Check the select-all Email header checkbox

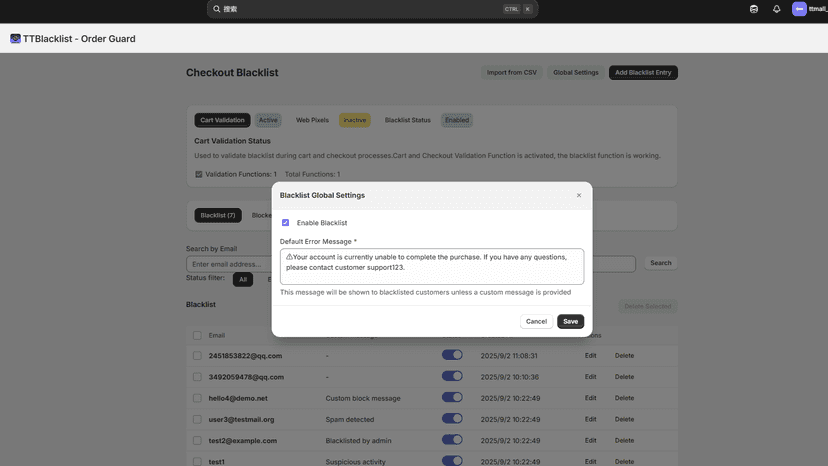[197, 335]
